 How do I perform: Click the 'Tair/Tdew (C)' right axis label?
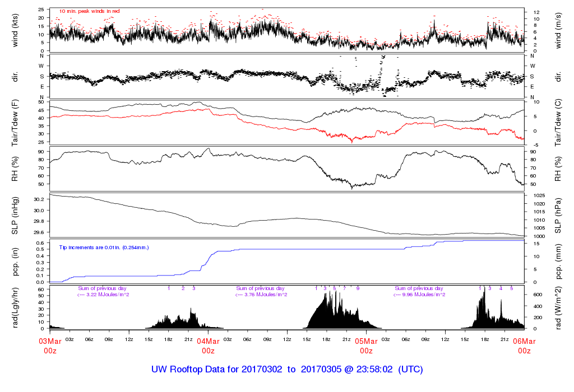tap(558, 123)
